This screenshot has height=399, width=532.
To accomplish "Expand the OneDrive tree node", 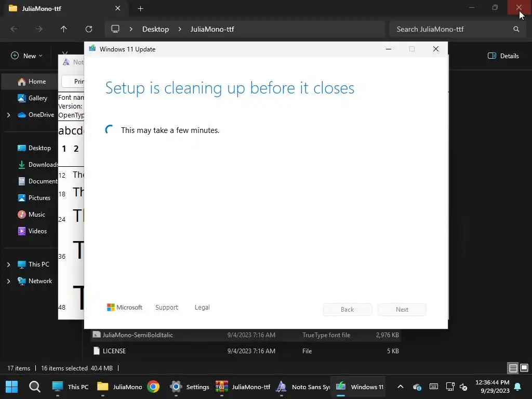I will 8,115.
